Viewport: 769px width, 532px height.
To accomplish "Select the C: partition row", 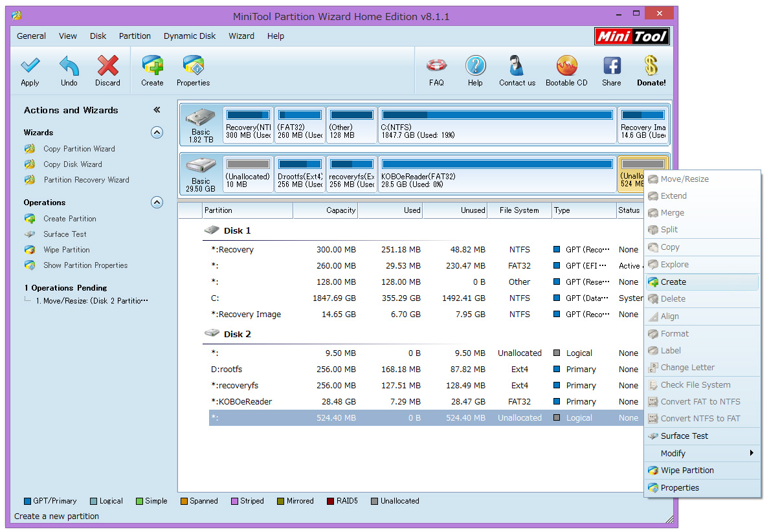I will click(x=426, y=298).
